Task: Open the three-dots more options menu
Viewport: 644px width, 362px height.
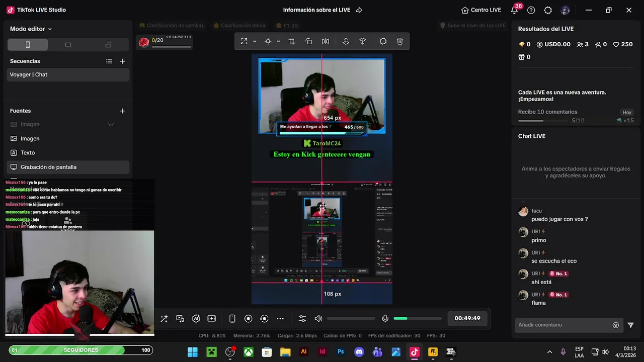Action: coord(280,318)
